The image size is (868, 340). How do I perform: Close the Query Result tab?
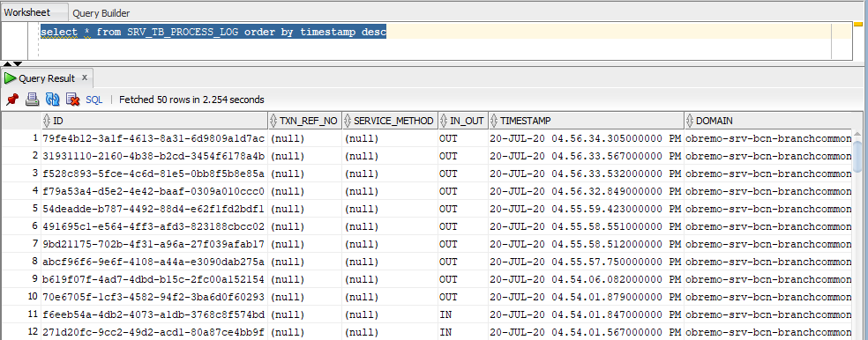point(85,78)
